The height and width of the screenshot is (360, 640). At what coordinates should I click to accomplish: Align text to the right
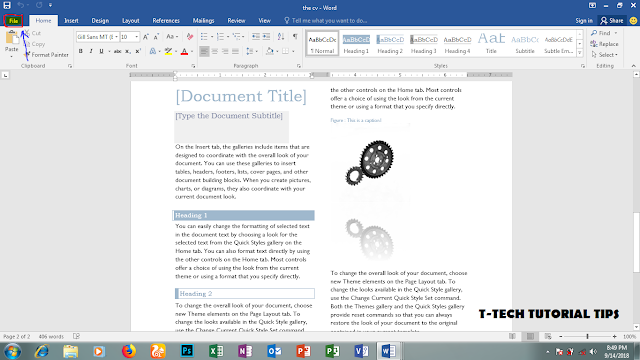225,51
